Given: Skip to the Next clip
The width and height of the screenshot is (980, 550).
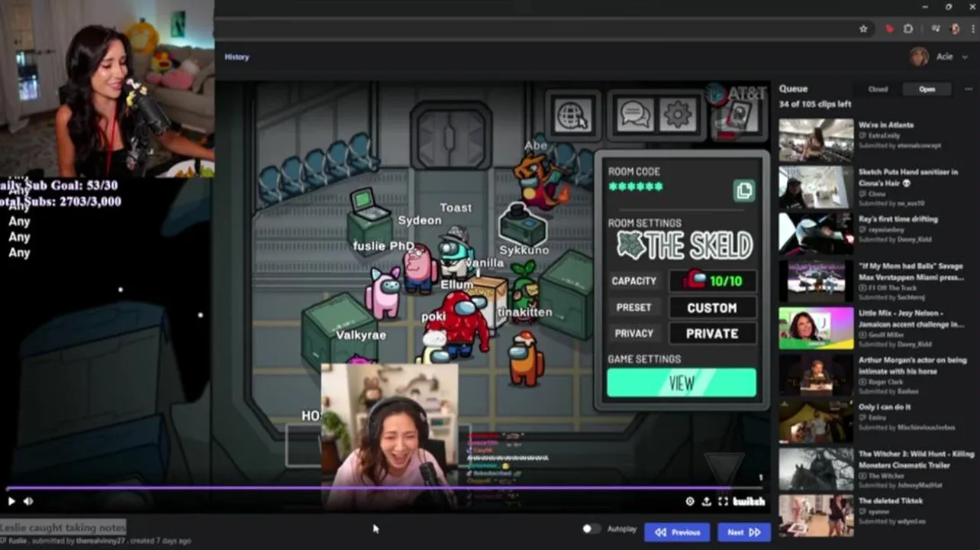Looking at the screenshot, I should click(743, 532).
